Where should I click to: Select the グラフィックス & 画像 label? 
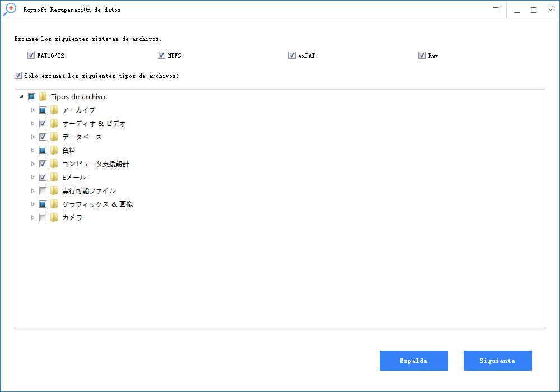pyautogui.click(x=97, y=204)
